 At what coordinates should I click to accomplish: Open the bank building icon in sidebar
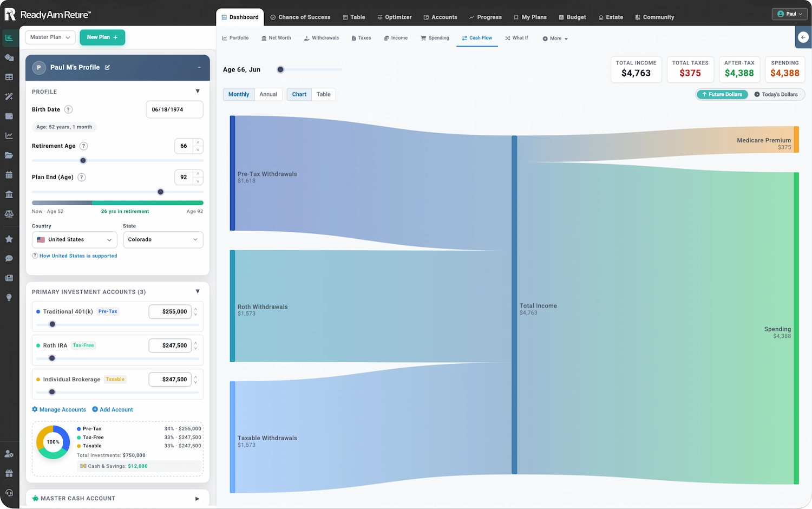9,194
